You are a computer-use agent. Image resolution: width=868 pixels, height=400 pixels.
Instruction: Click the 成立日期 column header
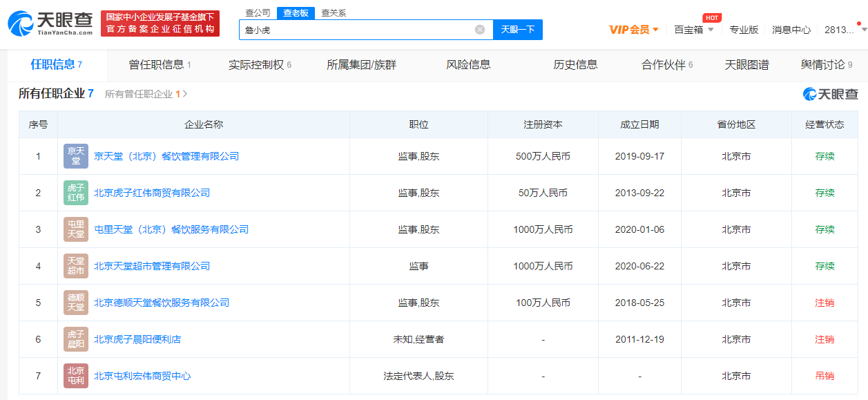[x=639, y=124]
